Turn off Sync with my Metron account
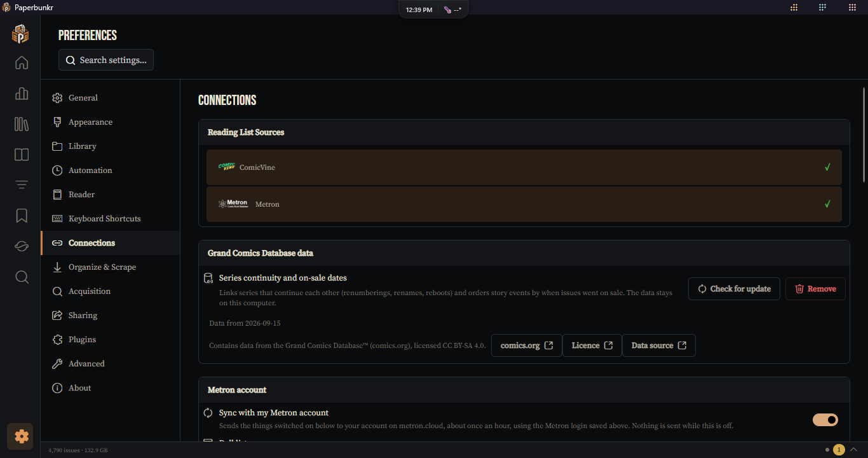868x458 pixels. point(825,420)
